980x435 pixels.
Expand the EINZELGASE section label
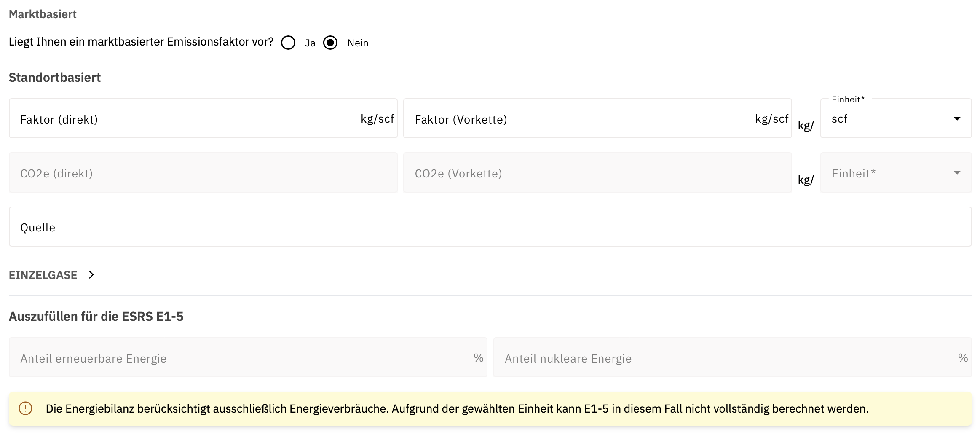pyautogui.click(x=43, y=275)
